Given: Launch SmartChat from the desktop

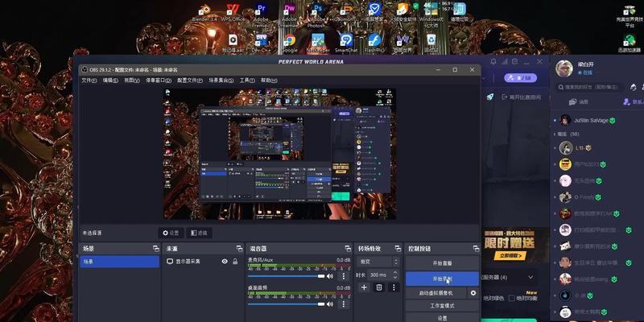Looking at the screenshot, I should click(346, 43).
